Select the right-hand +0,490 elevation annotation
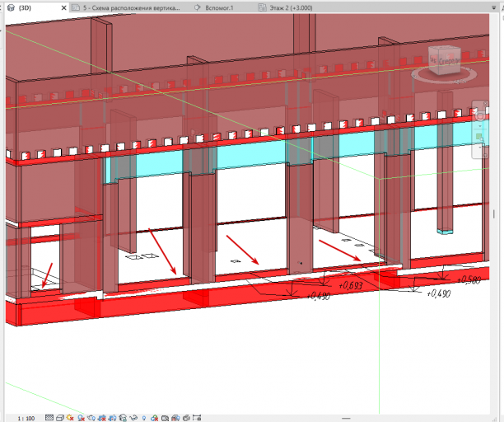Viewport: 504px width, 422px height. pos(439,293)
